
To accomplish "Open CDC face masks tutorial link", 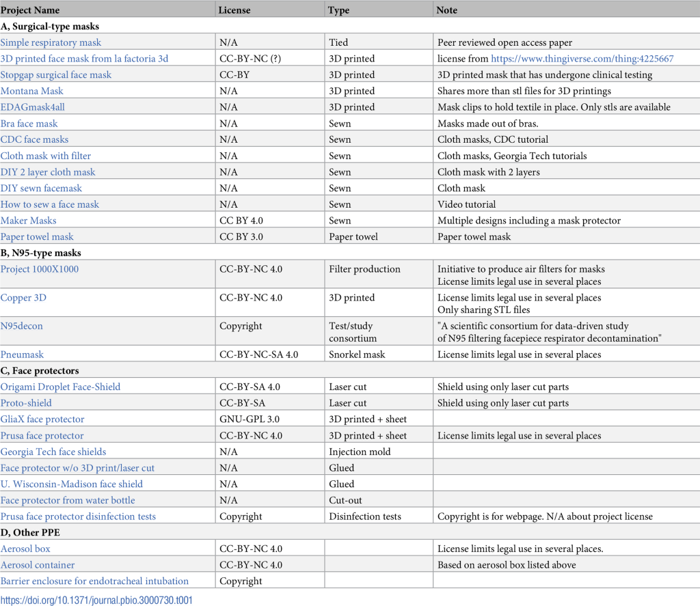I will (x=34, y=139).
